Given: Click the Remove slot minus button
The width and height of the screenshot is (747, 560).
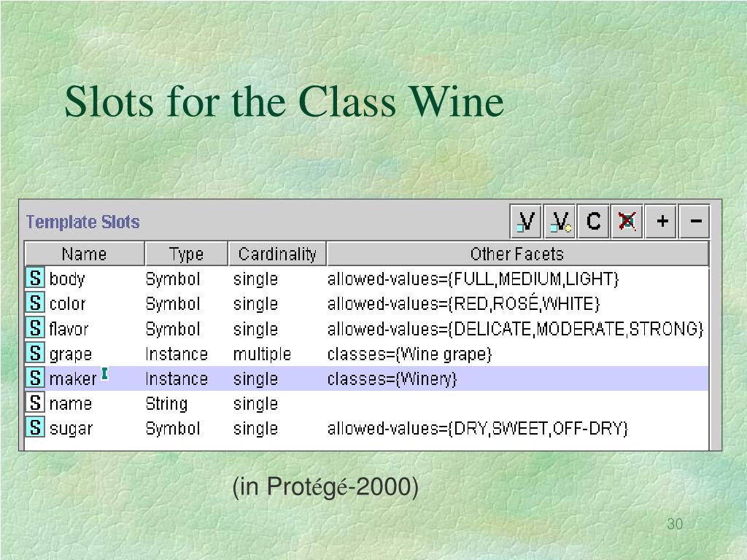Looking at the screenshot, I should point(695,222).
